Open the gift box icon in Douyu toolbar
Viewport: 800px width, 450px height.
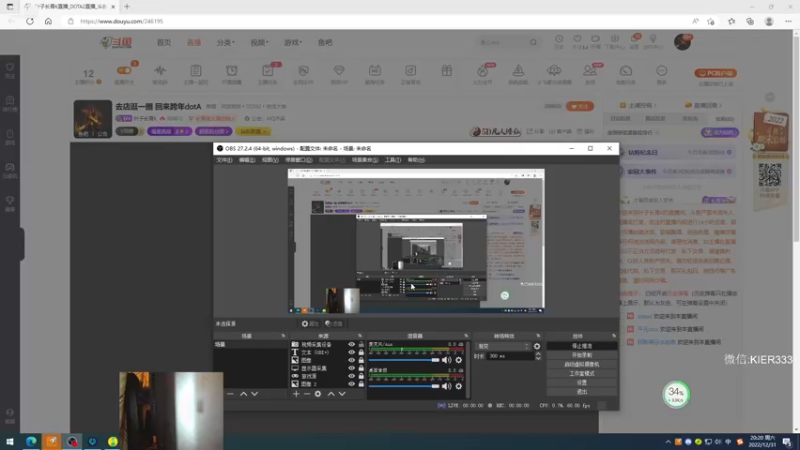446,71
